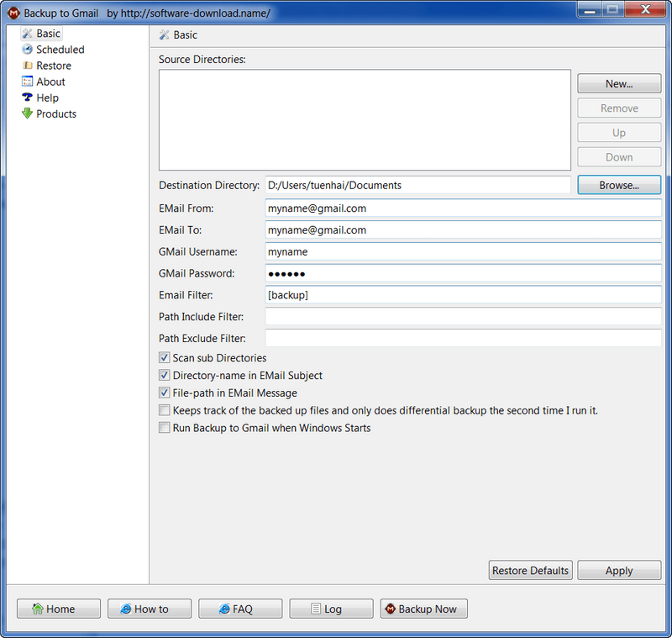The width and height of the screenshot is (672, 638).
Task: Focus the GMail Password field
Action: point(464,273)
